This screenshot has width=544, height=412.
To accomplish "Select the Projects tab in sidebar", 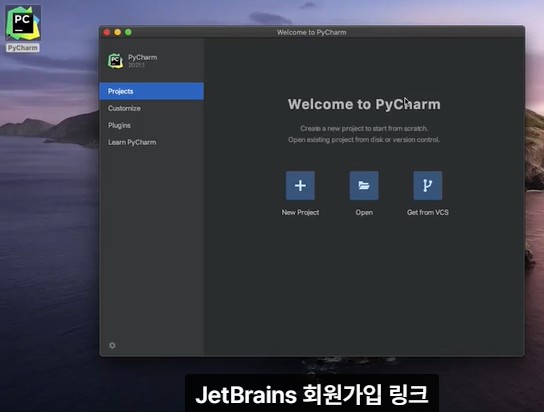I will click(x=152, y=91).
